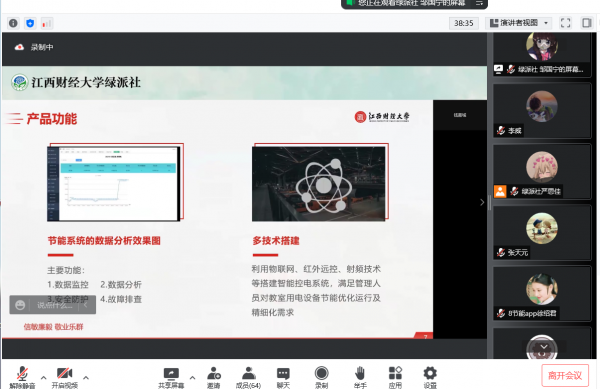Select the 张天元 participant tile
The height and width of the screenshot is (389, 600).
pyautogui.click(x=542, y=233)
